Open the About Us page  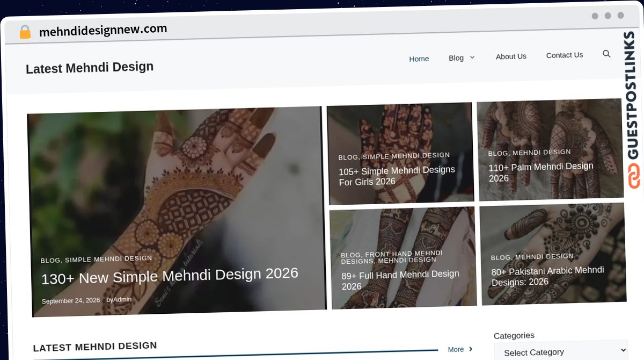click(511, 56)
